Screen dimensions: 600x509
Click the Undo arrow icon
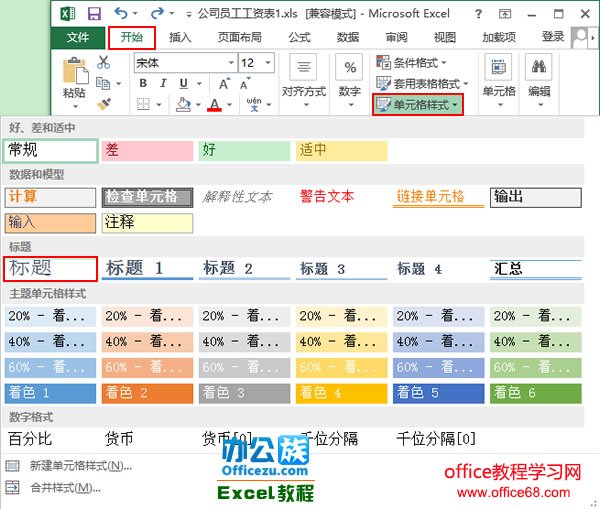click(121, 13)
